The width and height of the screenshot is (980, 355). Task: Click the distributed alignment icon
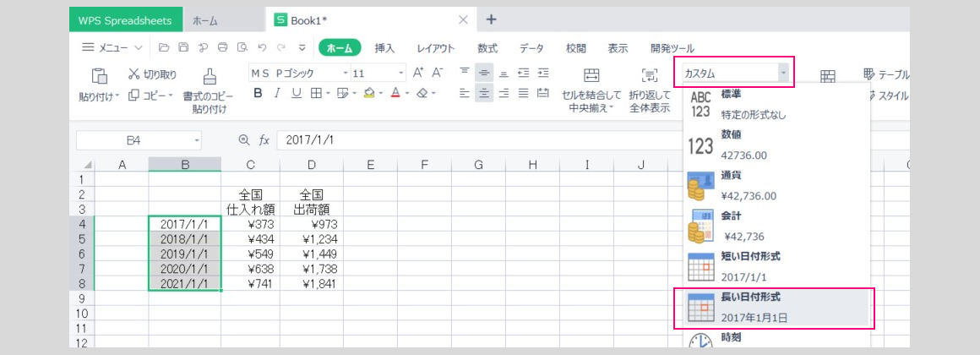tap(544, 93)
